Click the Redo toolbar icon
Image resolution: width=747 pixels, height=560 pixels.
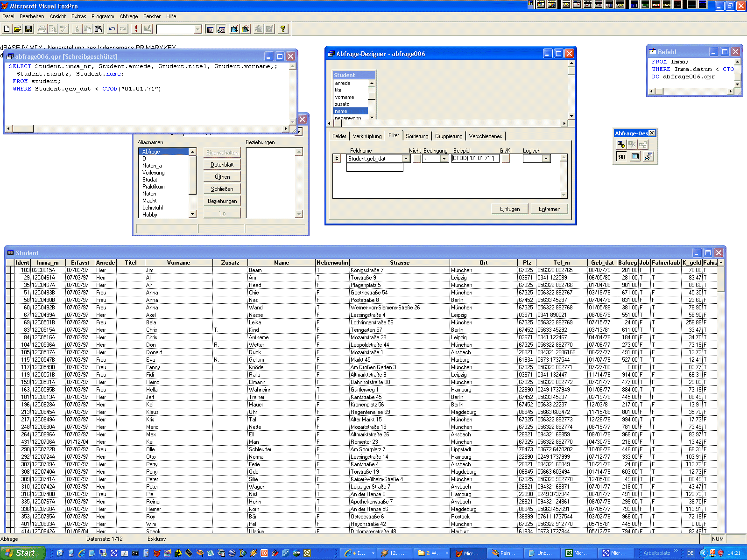123,29
